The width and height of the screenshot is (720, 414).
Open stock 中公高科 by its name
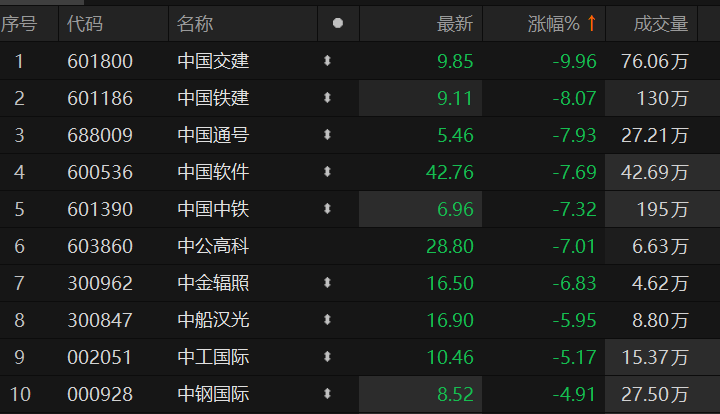coord(213,246)
